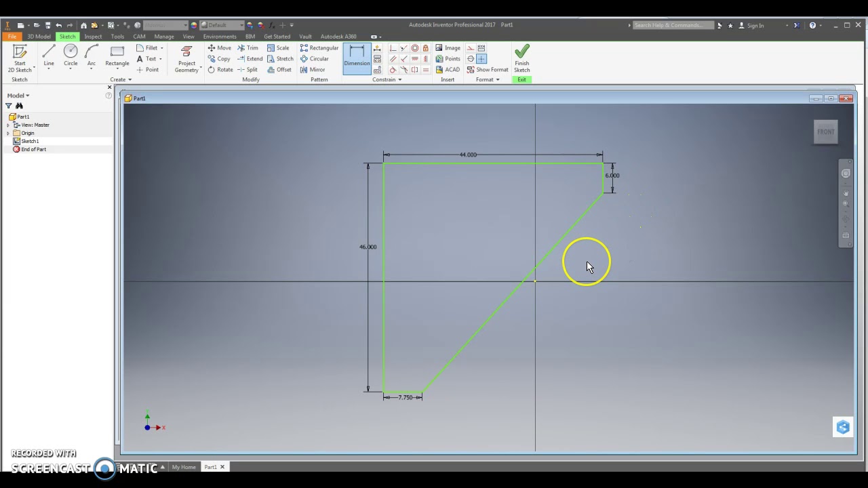Open the My Home document tab
The height and width of the screenshot is (488, 868).
tap(184, 467)
